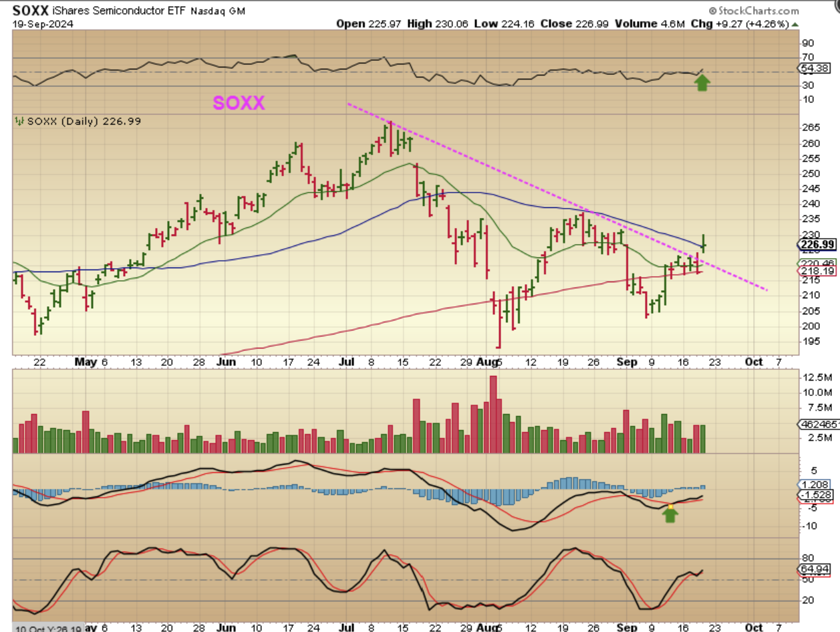The width and height of the screenshot is (840, 632).
Task: Click the tallest red volume bar in early August
Action: [x=494, y=415]
